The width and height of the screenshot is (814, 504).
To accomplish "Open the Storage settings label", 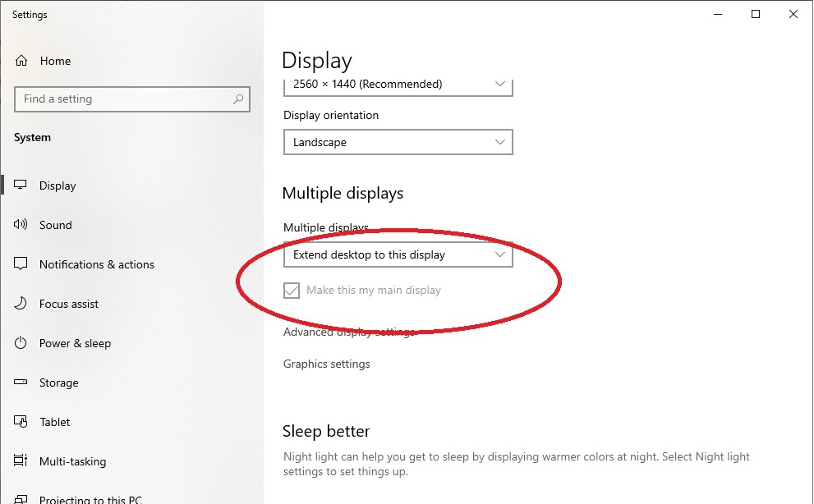I will point(59,383).
